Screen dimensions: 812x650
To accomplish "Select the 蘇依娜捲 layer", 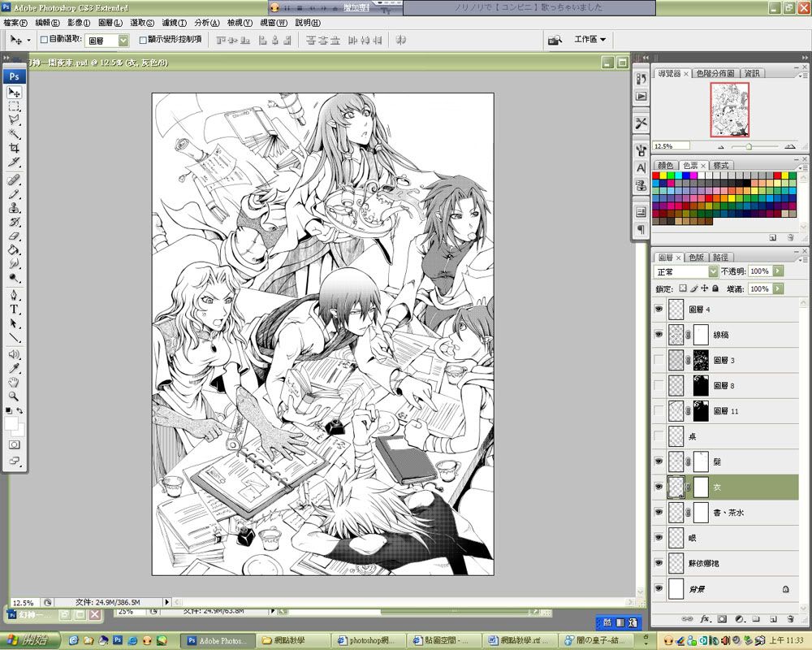I will pyautogui.click(x=725, y=563).
